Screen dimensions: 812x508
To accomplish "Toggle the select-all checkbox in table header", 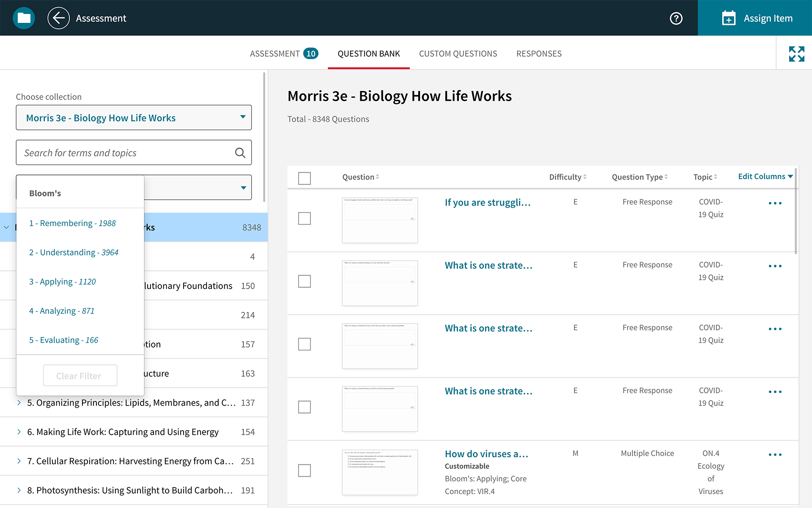I will (x=304, y=177).
